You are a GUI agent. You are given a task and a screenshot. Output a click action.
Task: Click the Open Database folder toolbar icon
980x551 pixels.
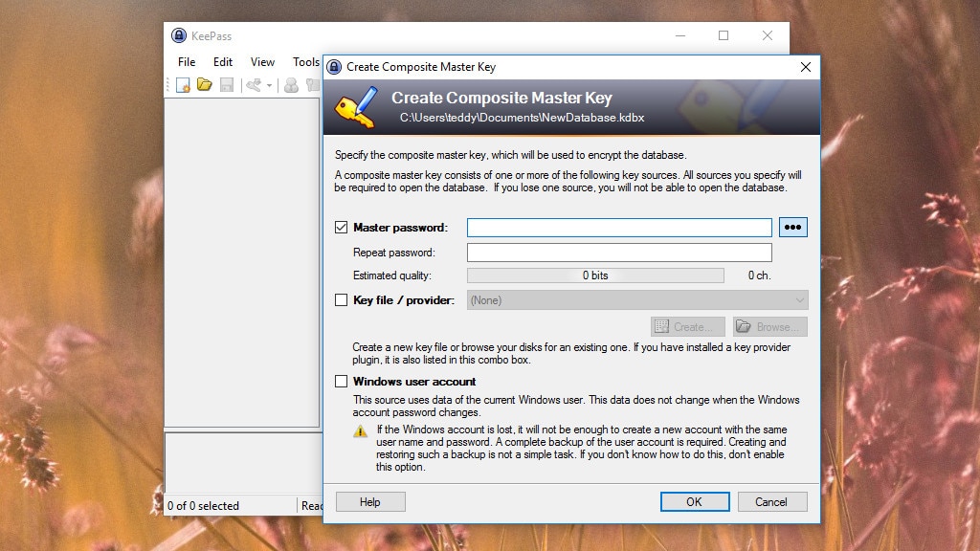(205, 84)
